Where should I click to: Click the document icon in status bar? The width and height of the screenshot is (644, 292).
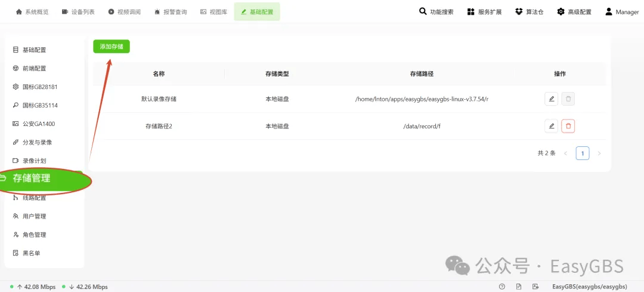tap(519, 287)
